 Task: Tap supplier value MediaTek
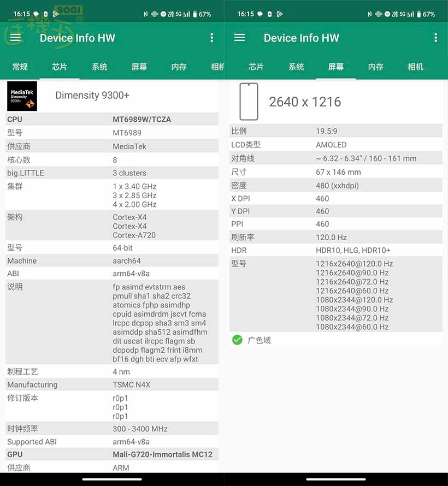coord(129,146)
